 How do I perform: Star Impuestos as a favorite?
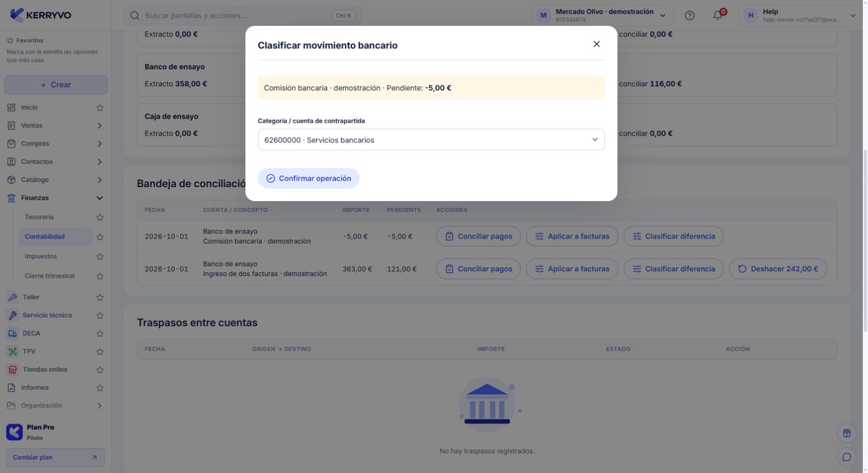tap(100, 257)
